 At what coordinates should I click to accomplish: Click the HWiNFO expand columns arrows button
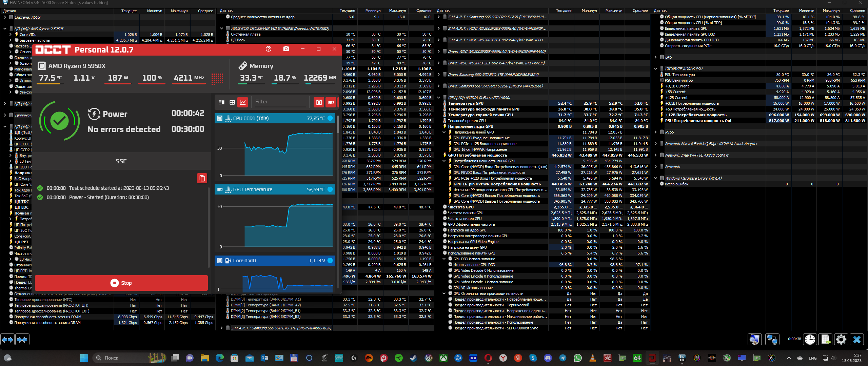[8, 339]
